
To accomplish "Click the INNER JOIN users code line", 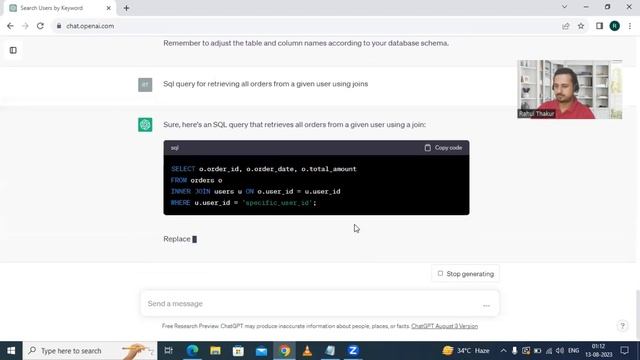I will click(x=256, y=191).
